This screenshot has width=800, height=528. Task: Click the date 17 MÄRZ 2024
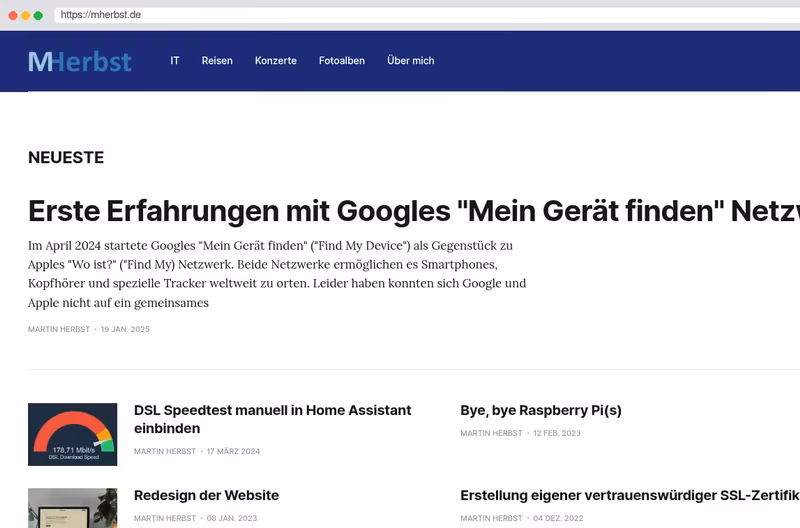coord(233,451)
